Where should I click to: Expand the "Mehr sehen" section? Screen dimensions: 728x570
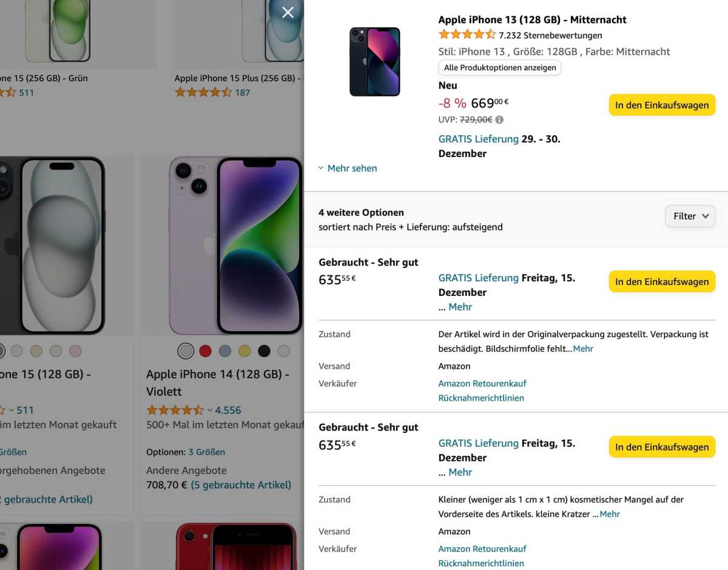(x=348, y=168)
